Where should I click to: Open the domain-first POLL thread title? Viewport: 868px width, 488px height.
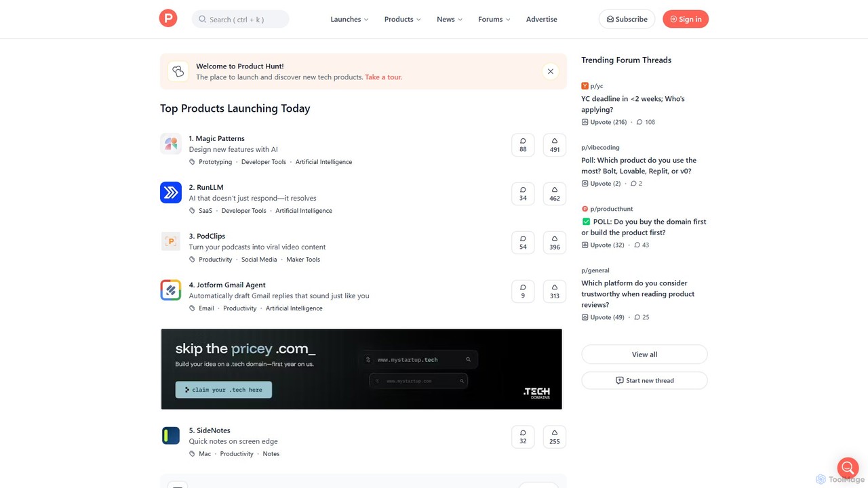click(644, 227)
